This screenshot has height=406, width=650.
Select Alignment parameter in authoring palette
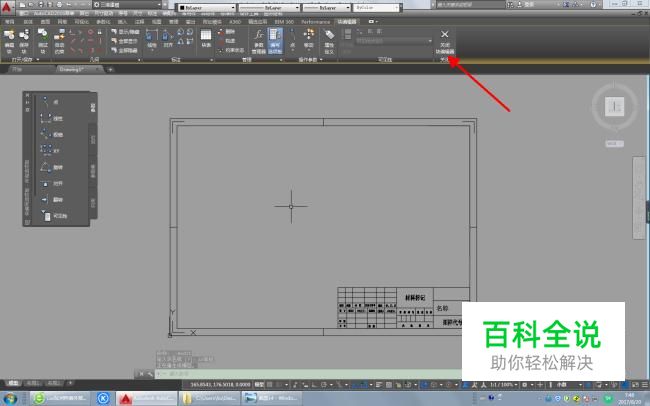pyautogui.click(x=51, y=183)
